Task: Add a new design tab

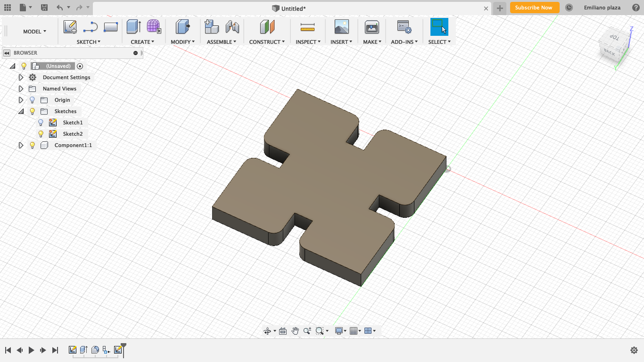Action: 500,8
